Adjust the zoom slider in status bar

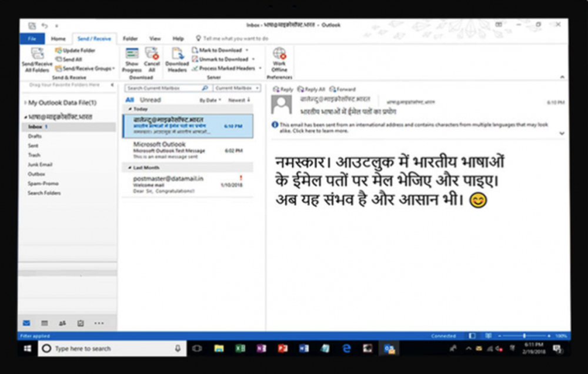524,336
